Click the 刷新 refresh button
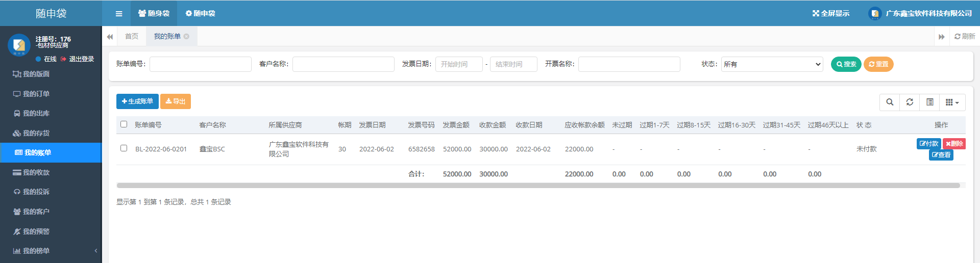Viewport: 980px width, 263px height. tap(965, 36)
